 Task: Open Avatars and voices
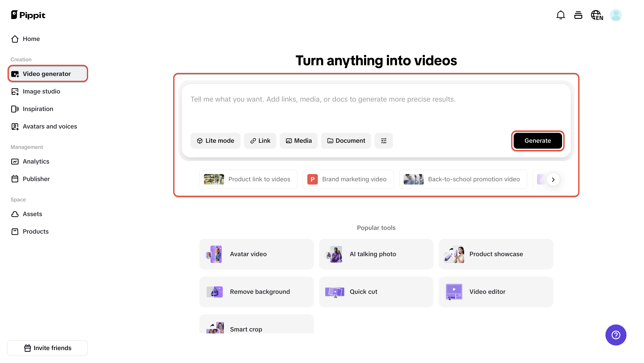click(50, 126)
